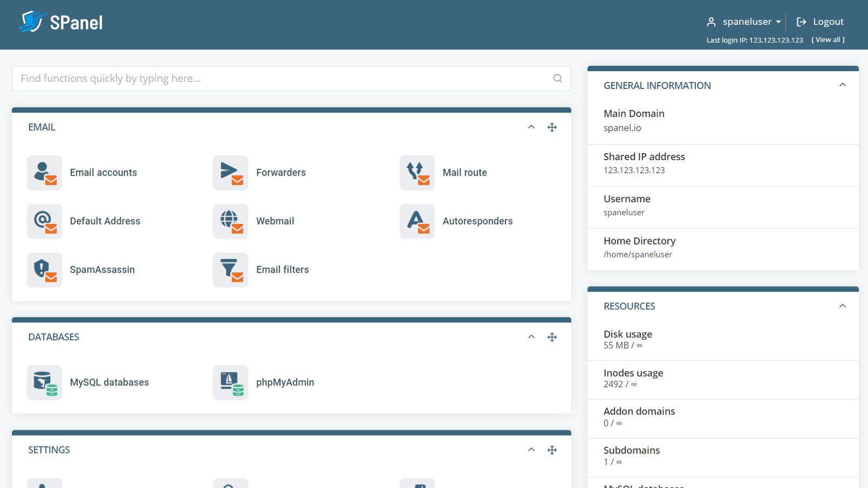This screenshot has height=488, width=868.
Task: Click the Logout link
Action: pos(821,22)
